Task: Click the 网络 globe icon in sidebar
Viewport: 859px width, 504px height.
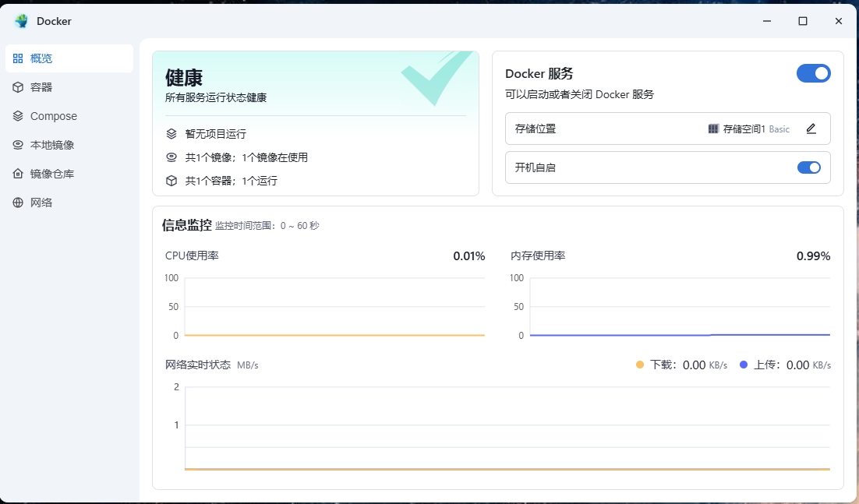Action: coord(18,203)
